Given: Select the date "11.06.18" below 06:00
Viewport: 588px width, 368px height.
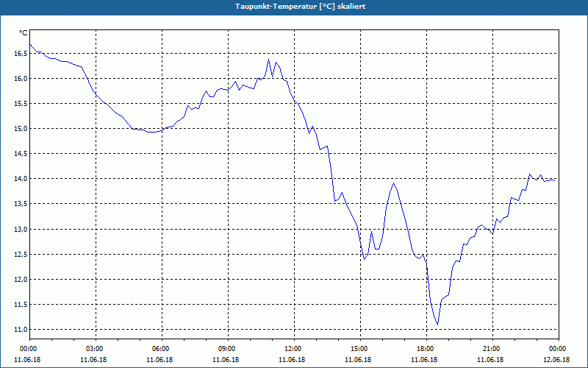Looking at the screenshot, I should tap(159, 360).
